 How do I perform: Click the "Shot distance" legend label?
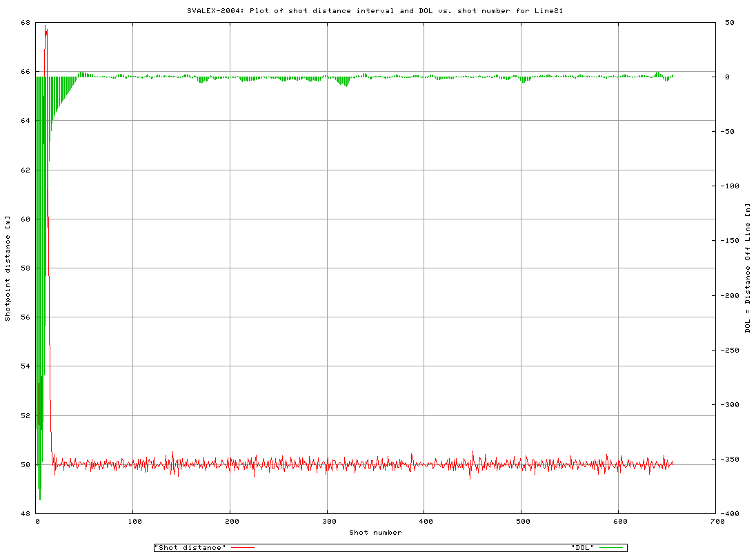point(189,547)
